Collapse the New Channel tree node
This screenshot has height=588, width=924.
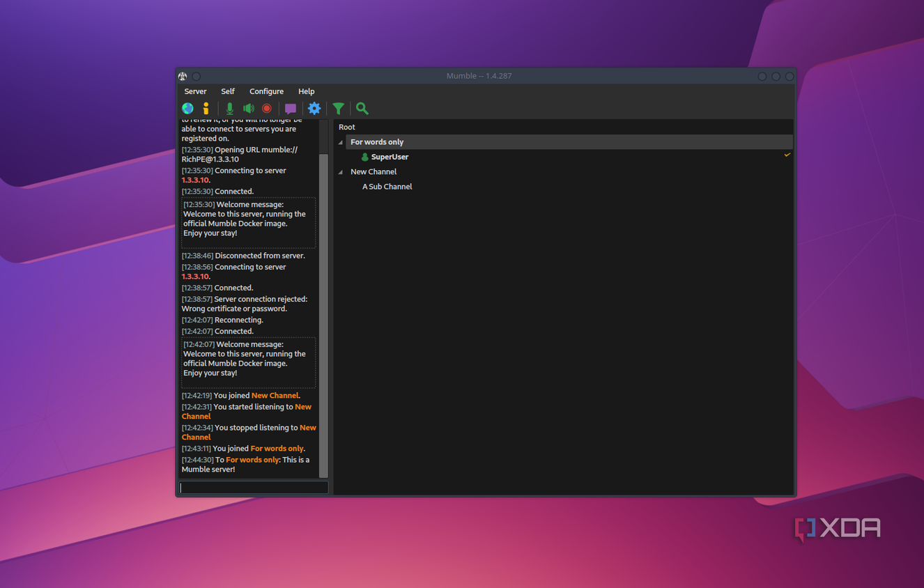pyautogui.click(x=341, y=172)
